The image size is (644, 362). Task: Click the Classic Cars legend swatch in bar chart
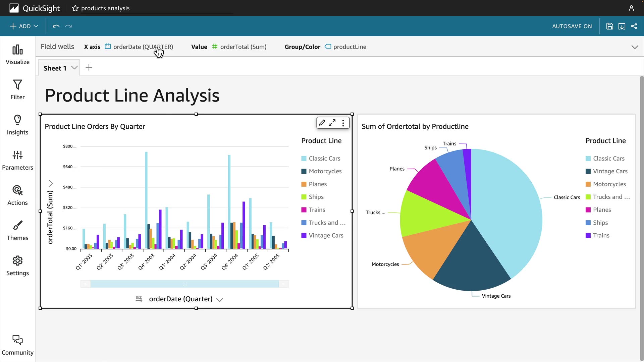coord(304,159)
